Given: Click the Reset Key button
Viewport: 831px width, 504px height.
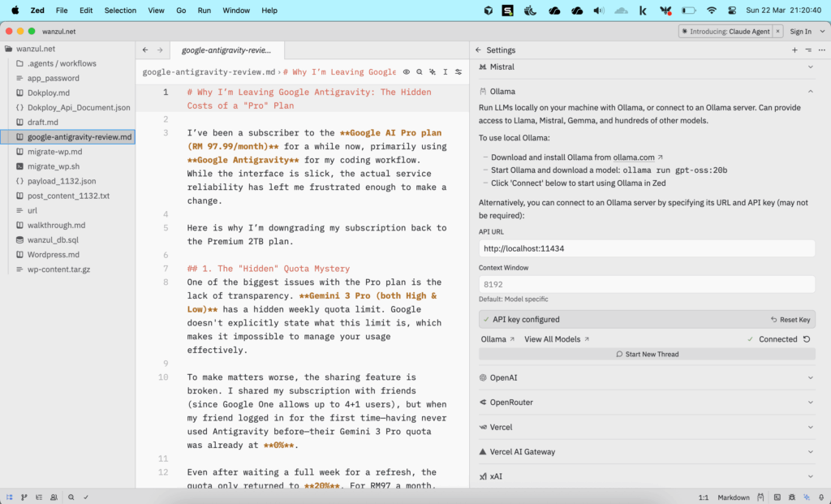Looking at the screenshot, I should click(790, 320).
